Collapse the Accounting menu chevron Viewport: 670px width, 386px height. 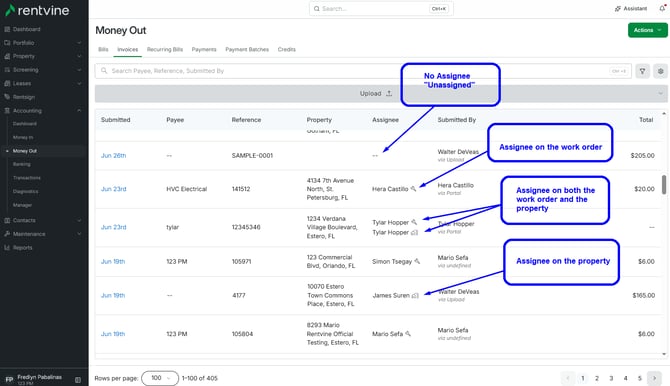pyautogui.click(x=79, y=110)
